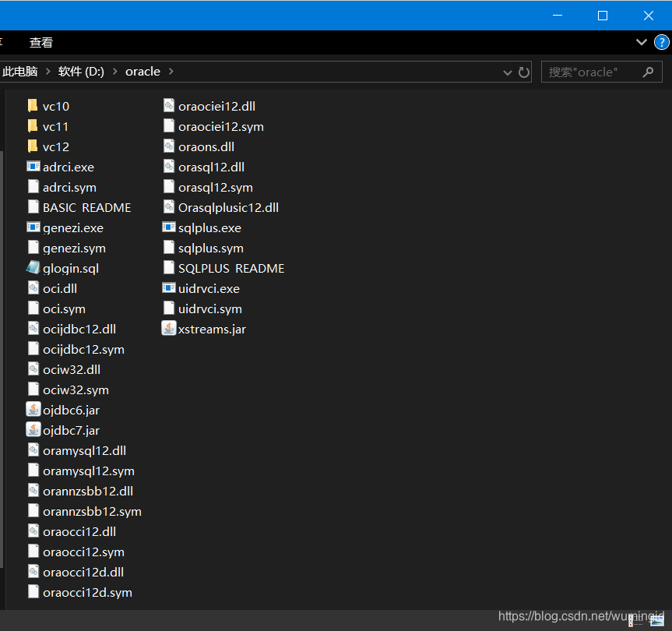Select the SQLPLUS README document
Image resolution: width=672 pixels, height=631 pixels.
(x=231, y=268)
